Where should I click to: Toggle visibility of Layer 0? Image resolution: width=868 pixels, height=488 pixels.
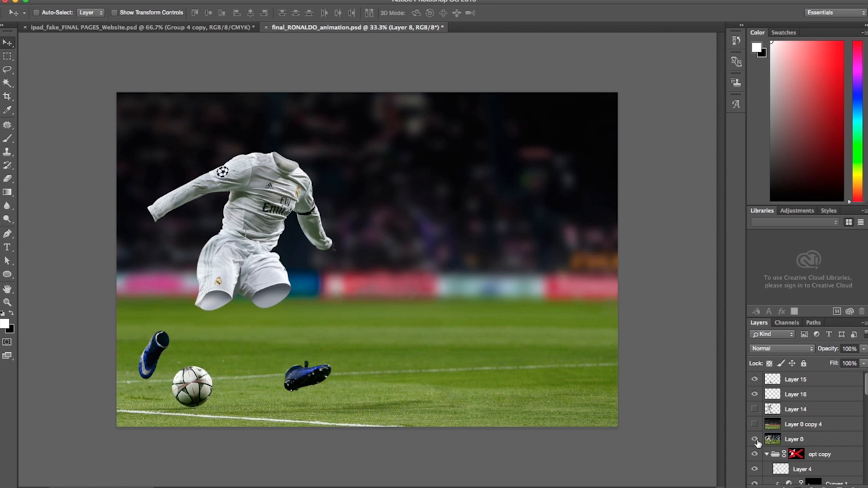(x=755, y=439)
